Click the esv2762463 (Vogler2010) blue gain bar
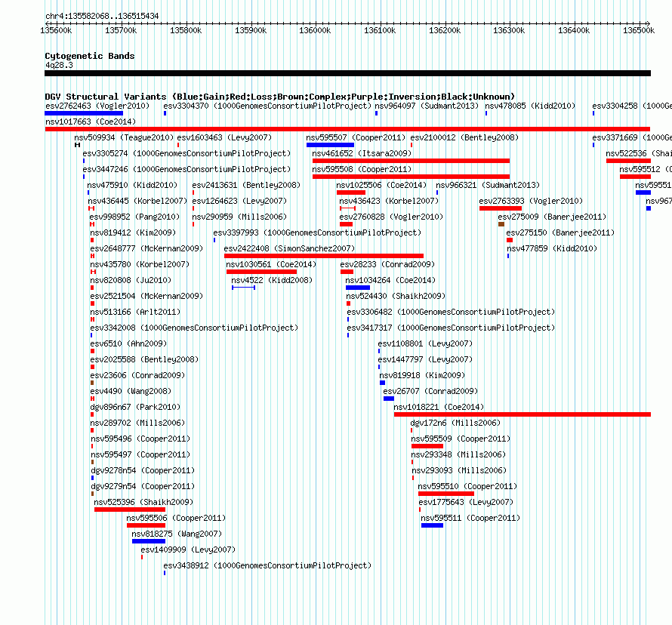The width and height of the screenshot is (672, 625). (84, 113)
